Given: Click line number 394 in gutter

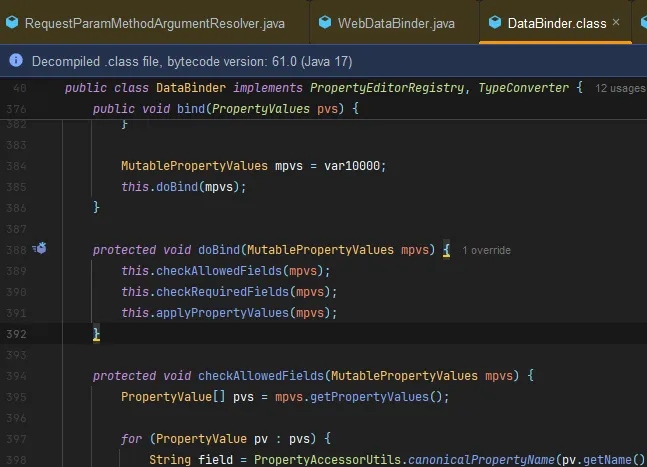Looking at the screenshot, I should (16, 376).
